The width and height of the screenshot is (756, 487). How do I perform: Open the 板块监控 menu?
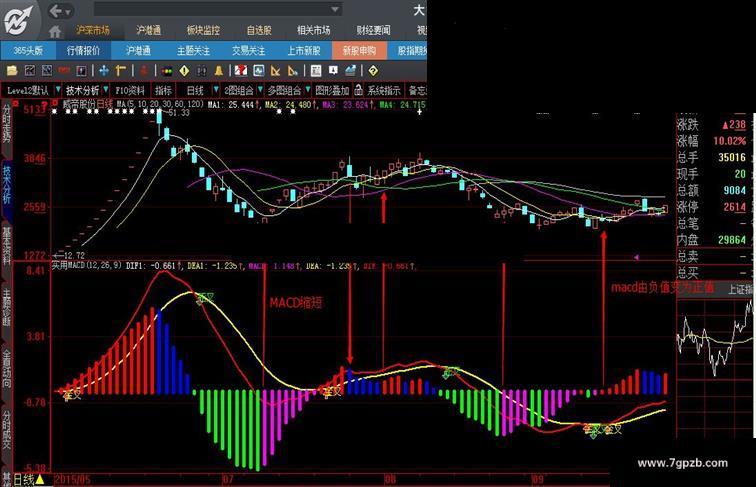pos(203,30)
